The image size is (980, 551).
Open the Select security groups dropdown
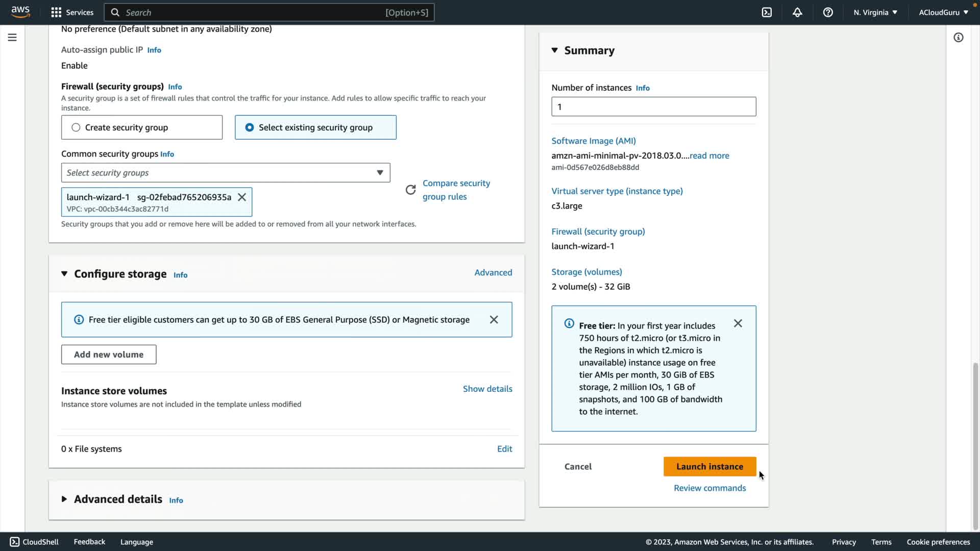tap(225, 173)
